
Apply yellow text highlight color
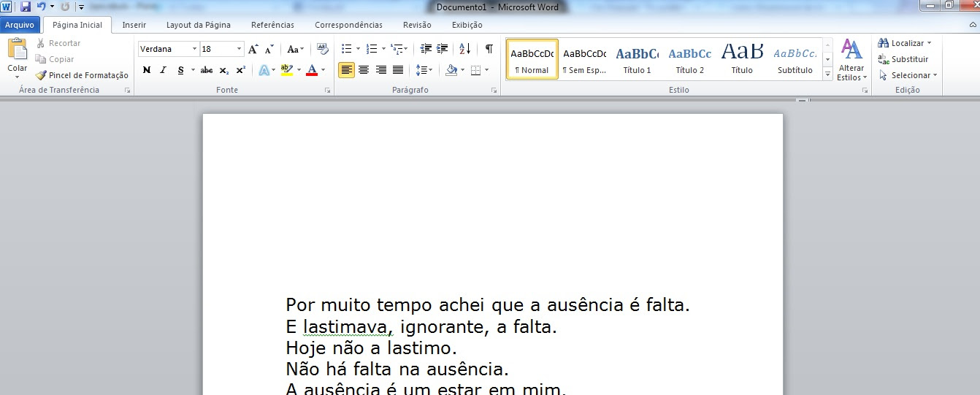286,70
